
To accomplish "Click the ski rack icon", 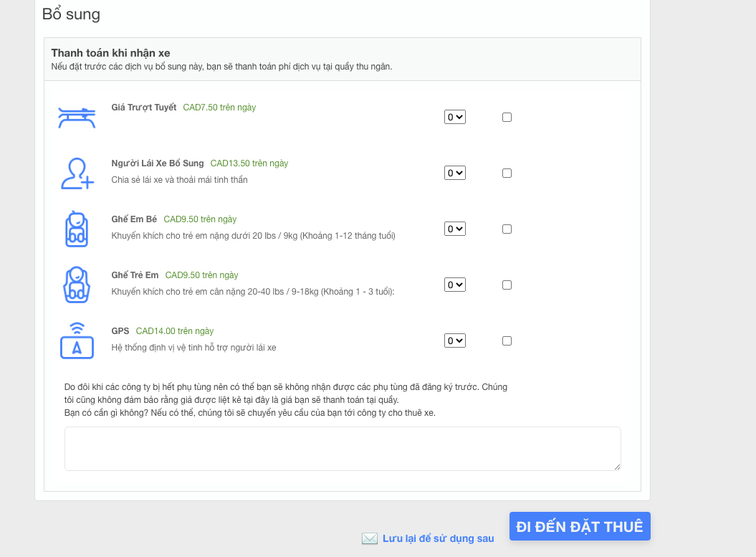I will coord(76,117).
